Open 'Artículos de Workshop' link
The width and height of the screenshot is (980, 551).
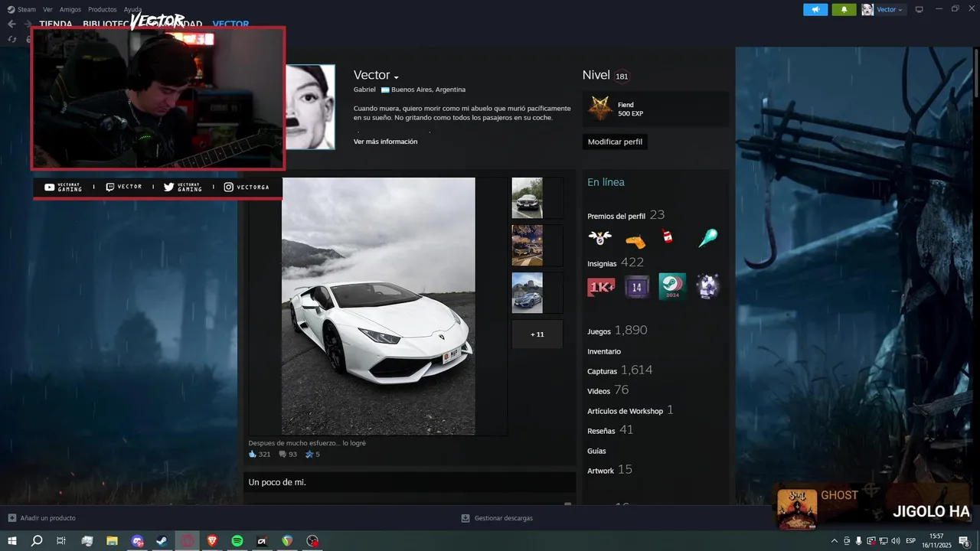(625, 411)
